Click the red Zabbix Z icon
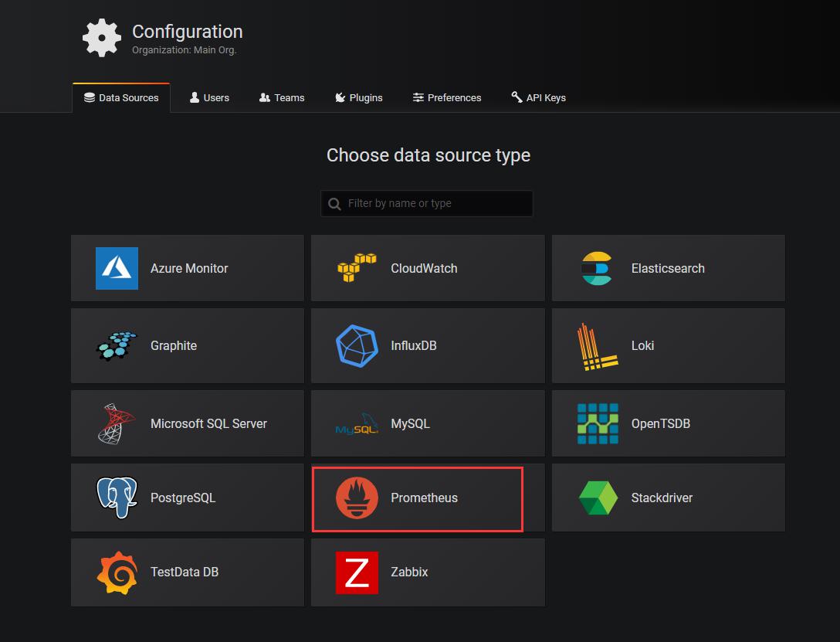Screen dimensions: 840x642 click(357, 572)
